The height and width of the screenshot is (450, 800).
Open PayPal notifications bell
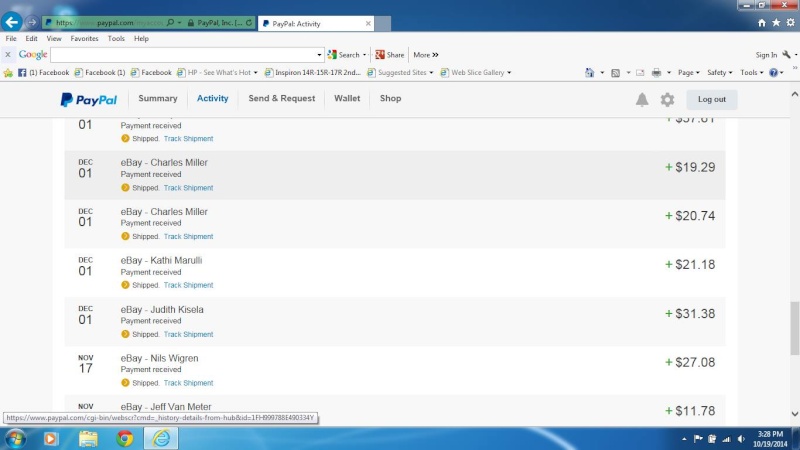click(642, 99)
